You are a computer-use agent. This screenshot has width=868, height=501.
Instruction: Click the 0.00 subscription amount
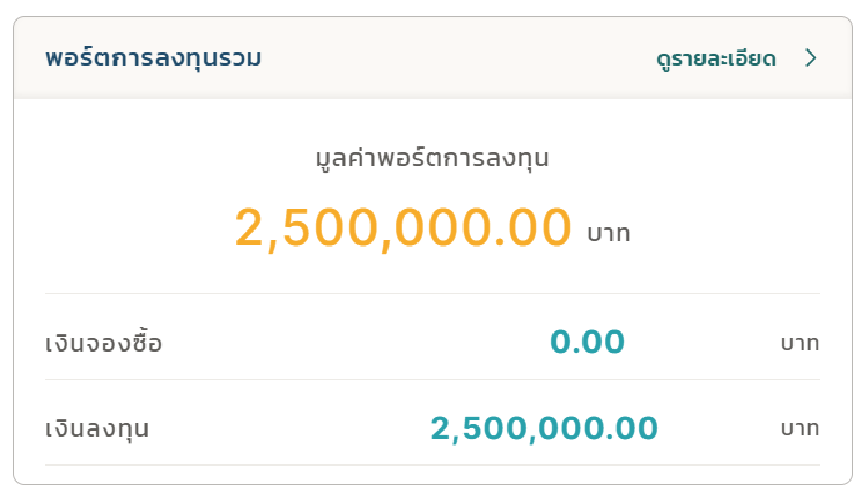[x=587, y=343]
